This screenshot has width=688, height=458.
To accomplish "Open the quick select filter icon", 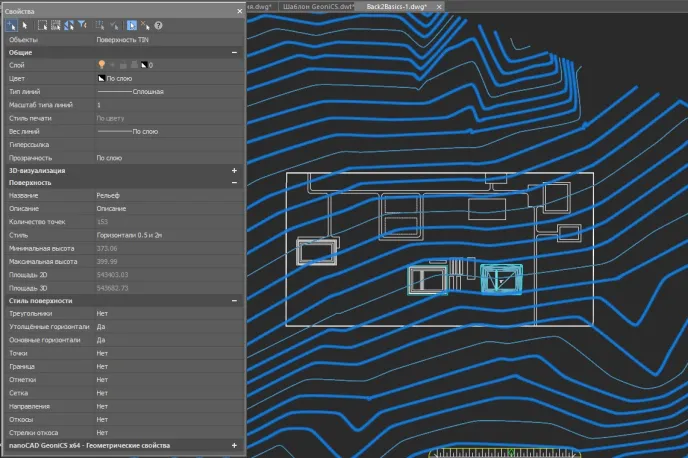I will 81,24.
